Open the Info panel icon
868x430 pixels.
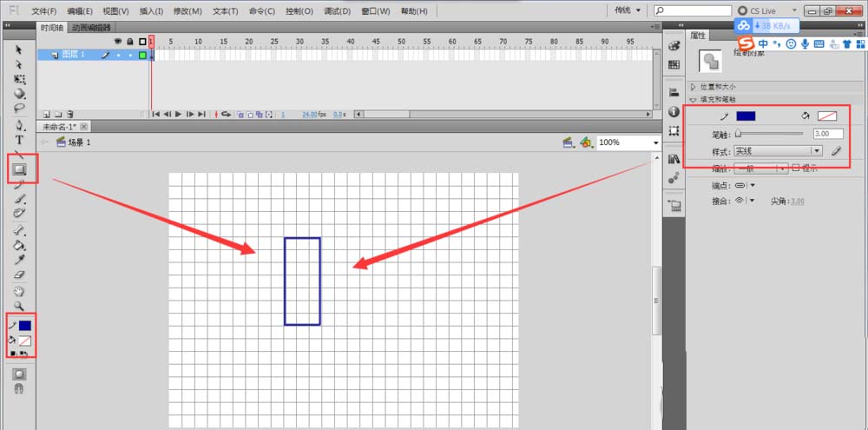[674, 111]
